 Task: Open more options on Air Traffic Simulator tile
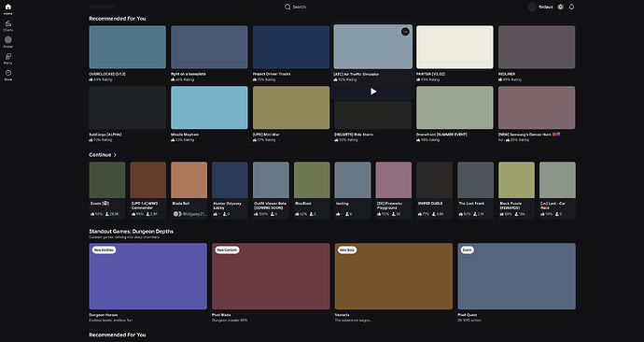click(405, 32)
